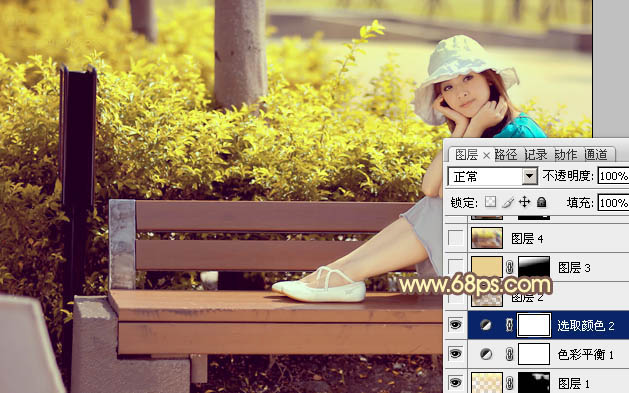This screenshot has height=393, width=629.
Task: Hide the 色彩平衡 1 layer
Action: [455, 354]
